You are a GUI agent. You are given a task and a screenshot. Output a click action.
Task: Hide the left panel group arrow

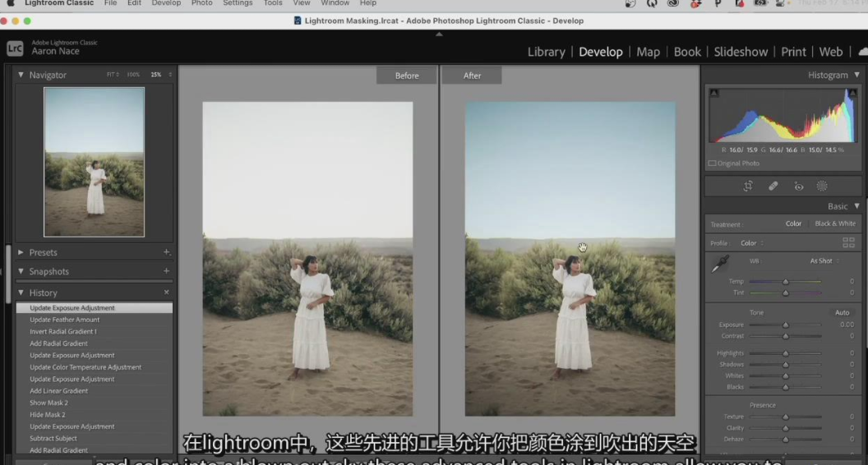click(x=2, y=271)
